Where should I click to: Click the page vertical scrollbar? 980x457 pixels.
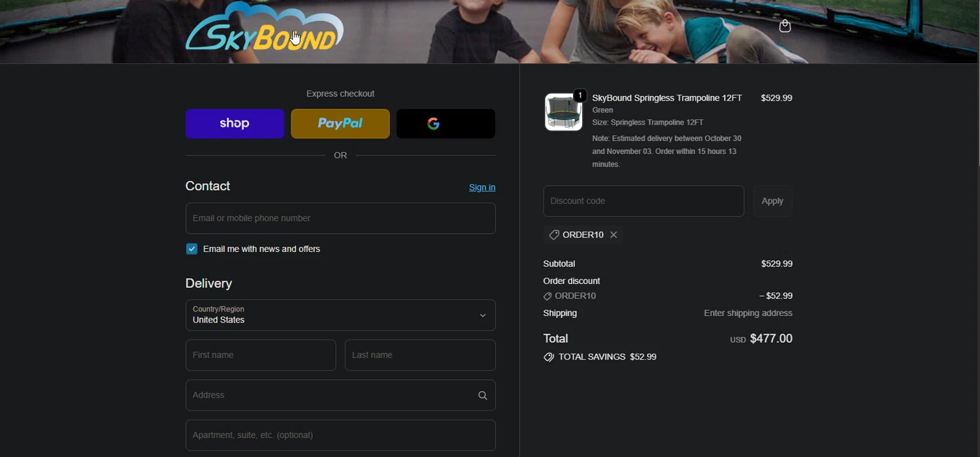point(978,85)
